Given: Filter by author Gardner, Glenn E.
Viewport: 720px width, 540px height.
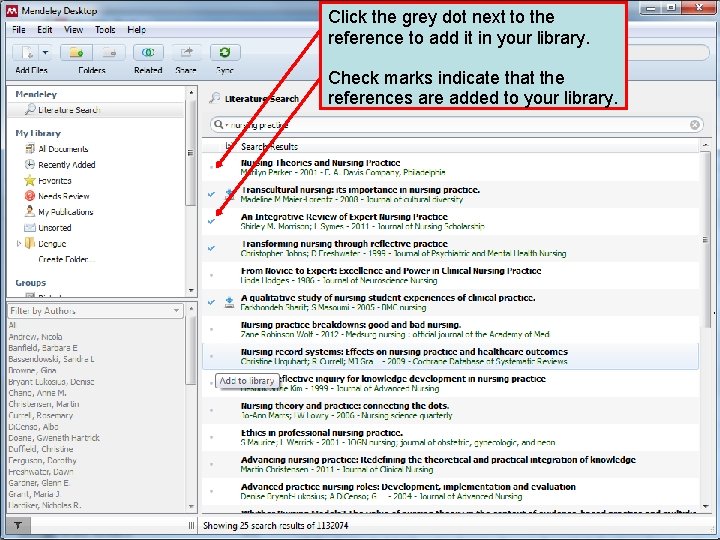Looking at the screenshot, I should pos(39,483).
